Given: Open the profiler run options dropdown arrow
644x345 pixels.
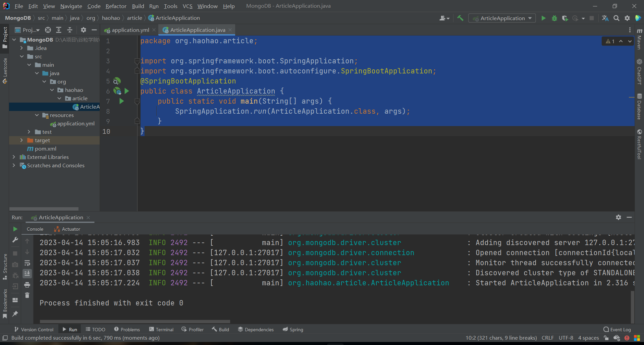Looking at the screenshot, I should [583, 18].
